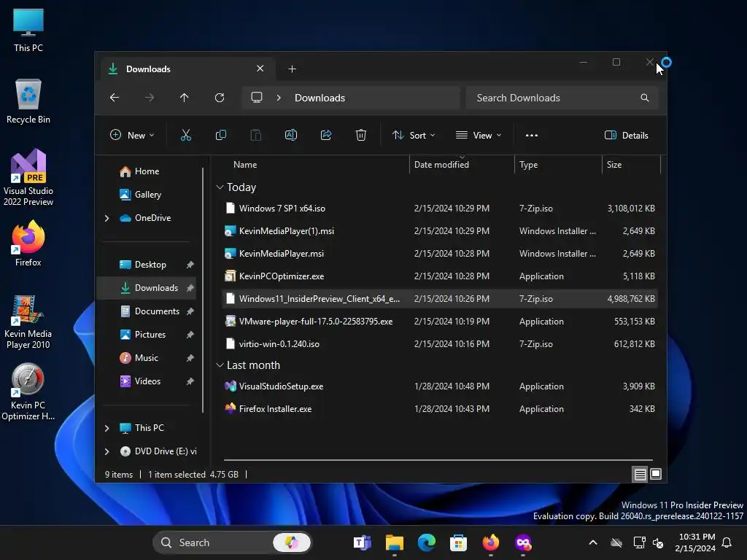
Task: Switch to details list view icon
Action: click(x=640, y=474)
